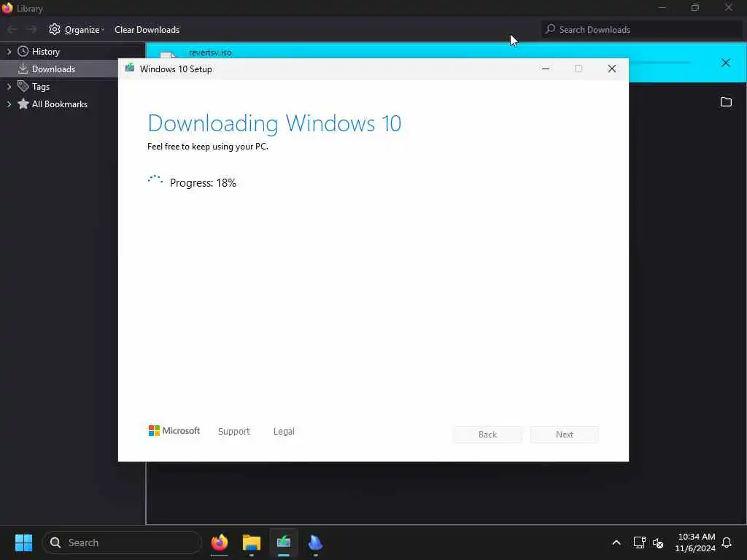747x560 pixels.
Task: Go back arrow in Library toolbar
Action: pos(12,29)
